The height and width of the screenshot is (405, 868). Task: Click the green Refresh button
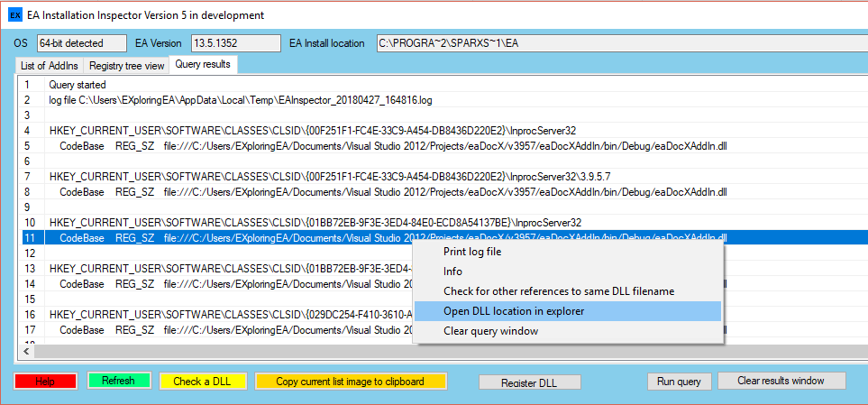point(118,381)
